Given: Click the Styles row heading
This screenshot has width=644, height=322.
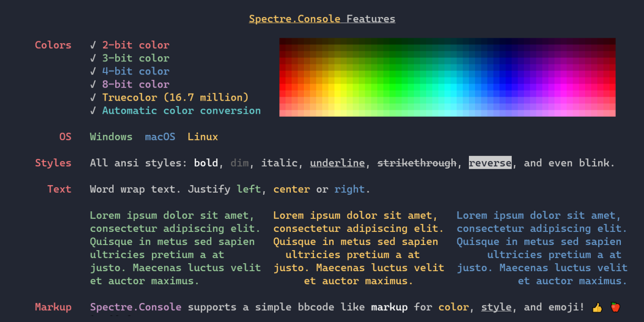Looking at the screenshot, I should (x=53, y=163).
